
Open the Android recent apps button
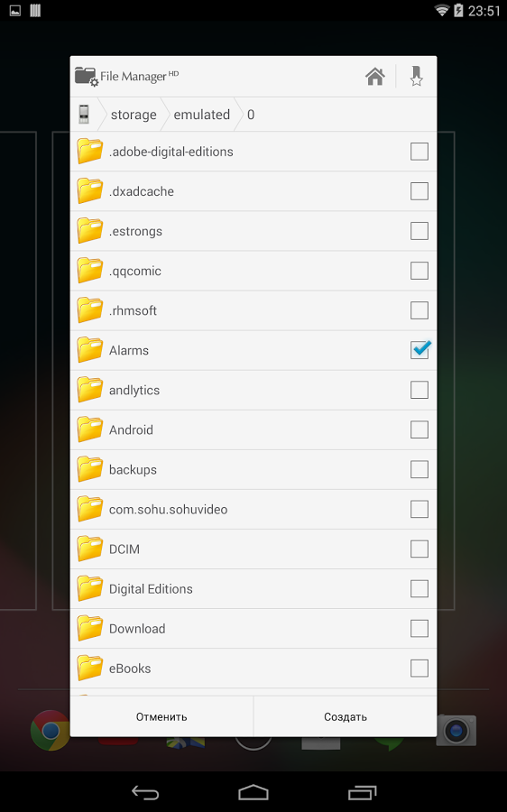point(362,792)
